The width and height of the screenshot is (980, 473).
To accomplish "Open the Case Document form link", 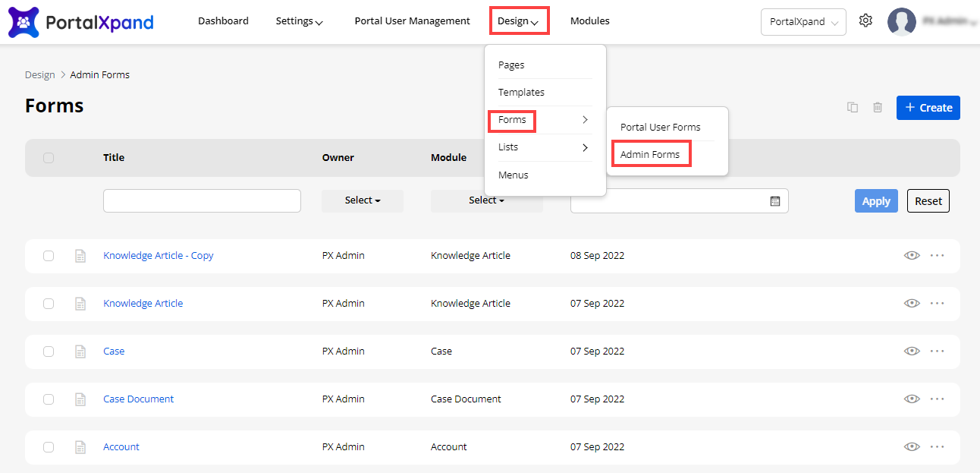I will coord(139,399).
